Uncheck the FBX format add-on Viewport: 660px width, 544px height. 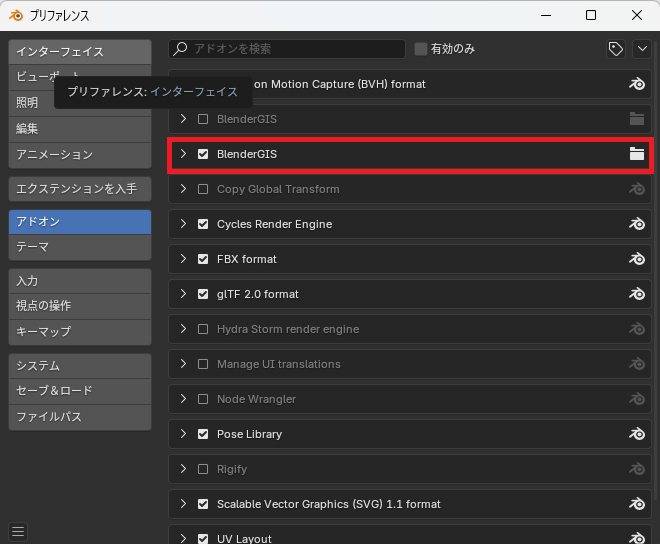click(203, 259)
